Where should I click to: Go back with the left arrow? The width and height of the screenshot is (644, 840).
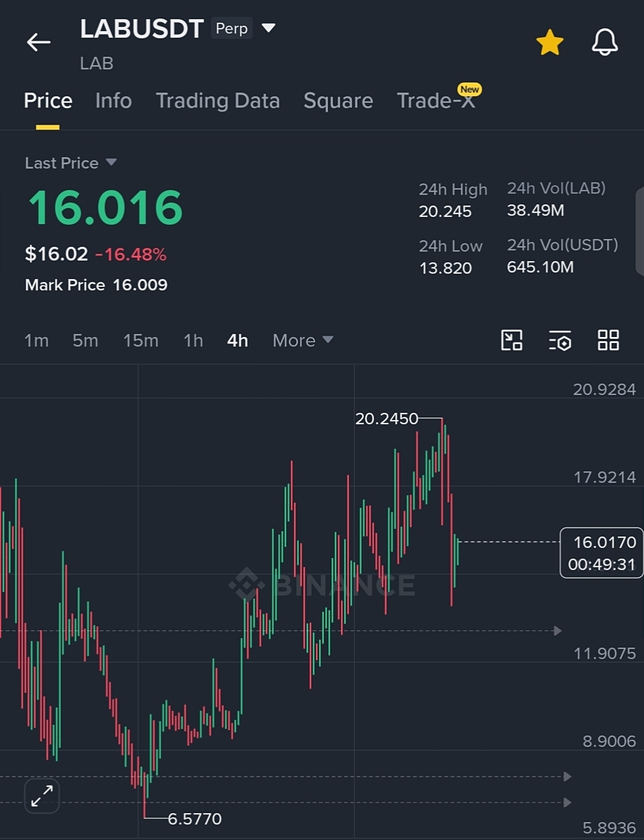click(x=38, y=42)
